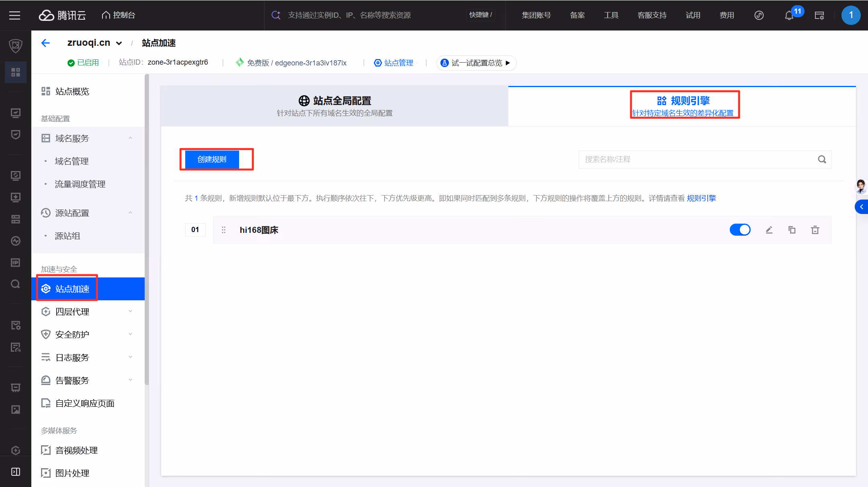This screenshot has height=487, width=868.
Task: Disable the hi168图床 rule switch
Action: [x=740, y=230]
